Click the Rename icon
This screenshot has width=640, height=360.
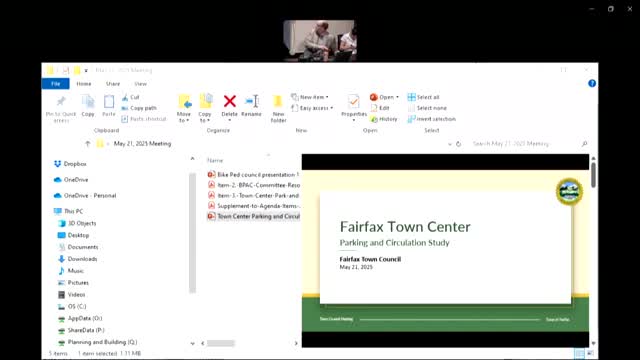pos(252,101)
